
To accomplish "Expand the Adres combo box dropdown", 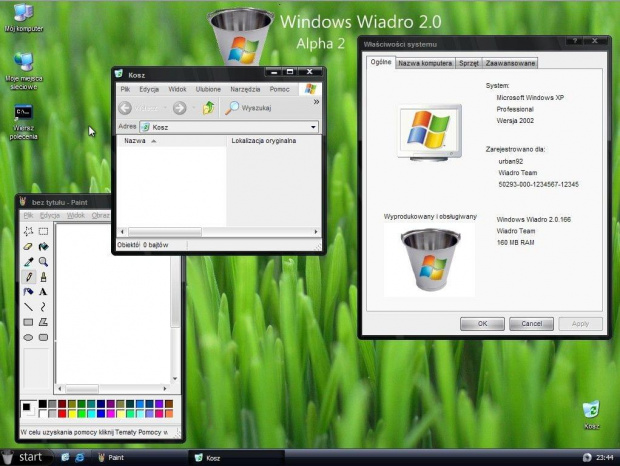I will tap(313, 127).
